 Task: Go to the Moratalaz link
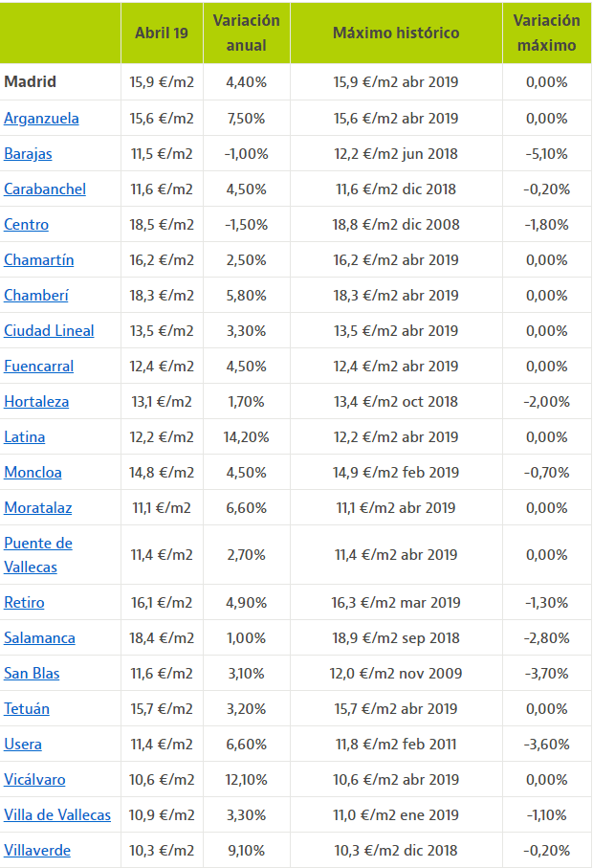click(37, 508)
